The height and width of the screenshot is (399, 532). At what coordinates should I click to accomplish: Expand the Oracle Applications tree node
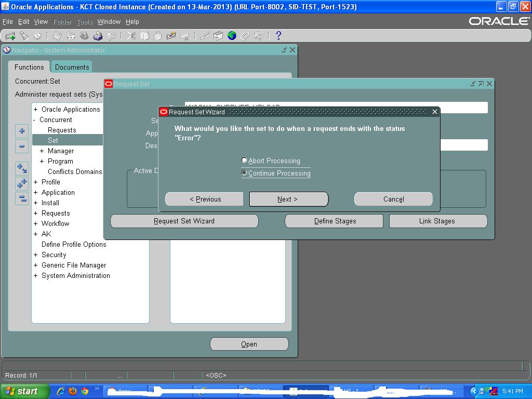(36, 109)
